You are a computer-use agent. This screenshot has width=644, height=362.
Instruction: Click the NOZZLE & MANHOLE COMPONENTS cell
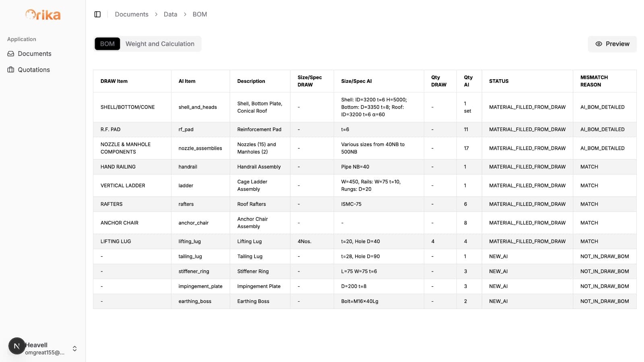[x=126, y=148]
